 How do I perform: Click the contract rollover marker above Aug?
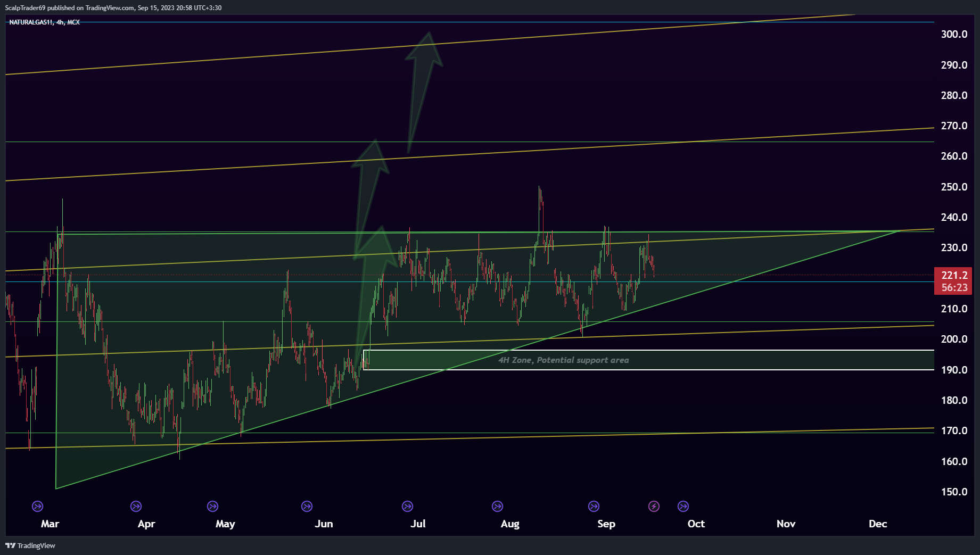(497, 506)
